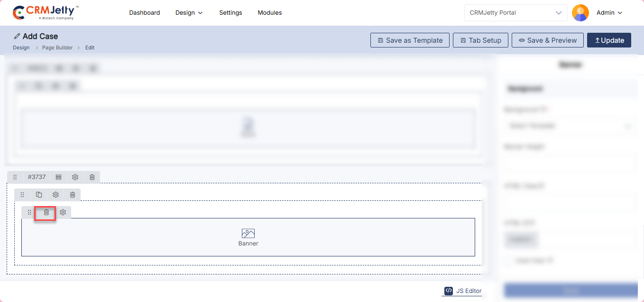Click the drag handle of section #3737
This screenshot has width=644, height=302.
15,177
